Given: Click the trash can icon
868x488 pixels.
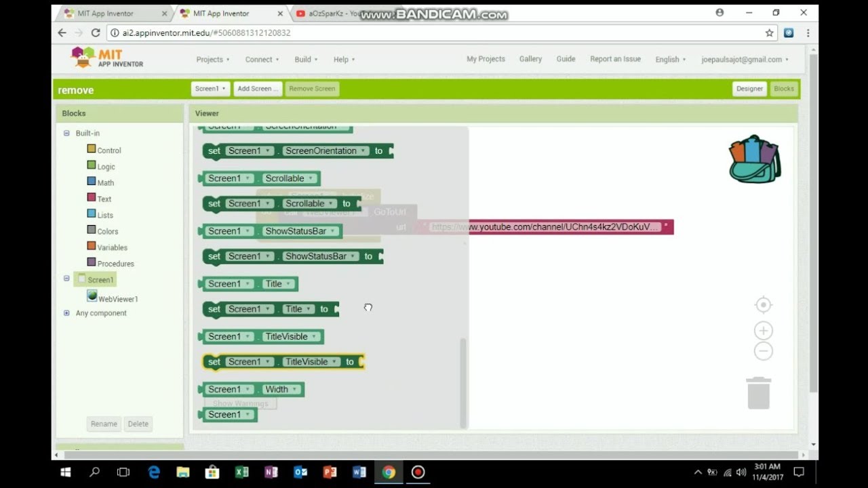Looking at the screenshot, I should coord(759,393).
